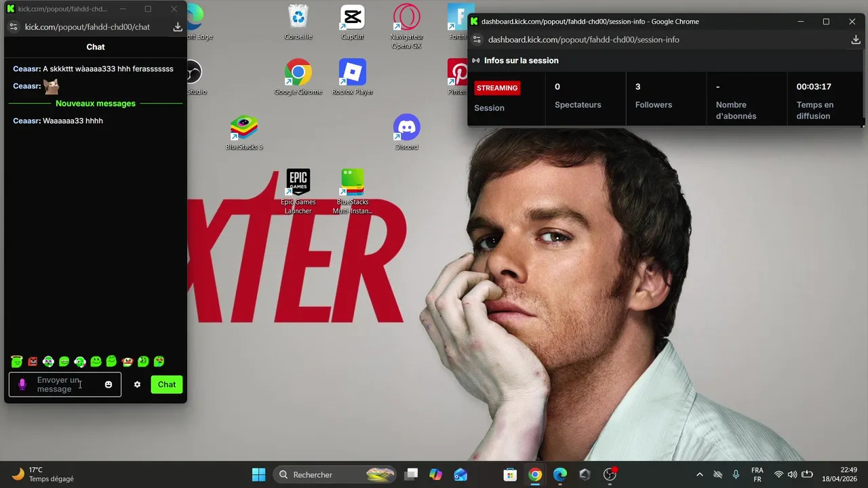Viewport: 868px width, 488px height.
Task: Click Ceaasr username on 'Waaaaaa33 hhhh' message
Action: 26,121
